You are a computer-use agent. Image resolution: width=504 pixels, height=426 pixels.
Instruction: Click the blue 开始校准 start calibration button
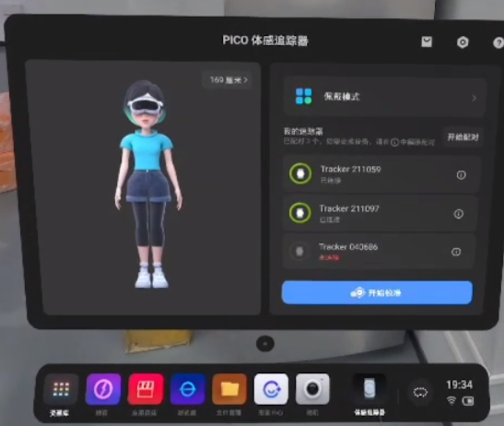(377, 292)
